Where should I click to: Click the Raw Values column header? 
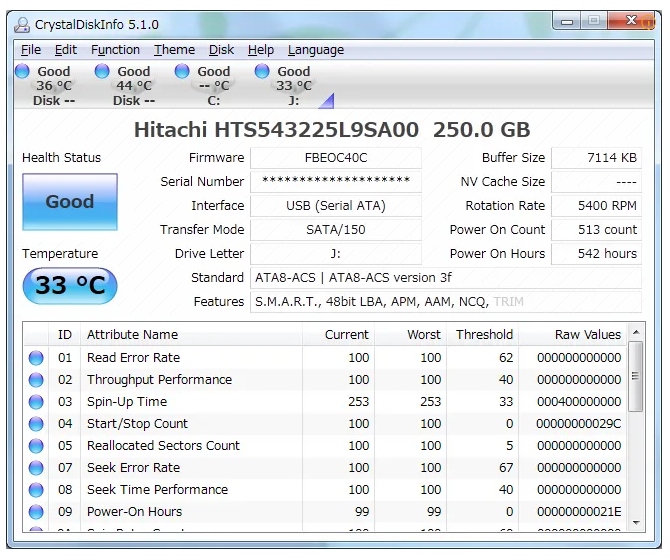pyautogui.click(x=573, y=334)
